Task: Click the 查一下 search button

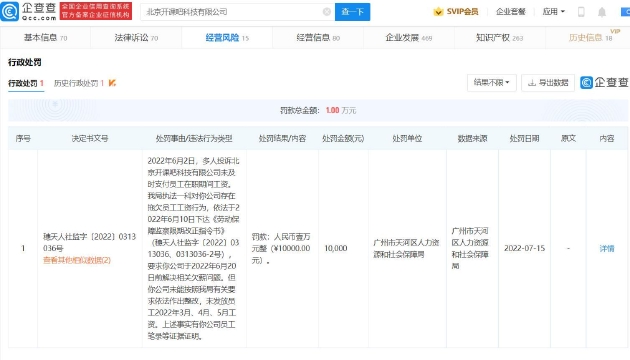Action: pos(352,12)
